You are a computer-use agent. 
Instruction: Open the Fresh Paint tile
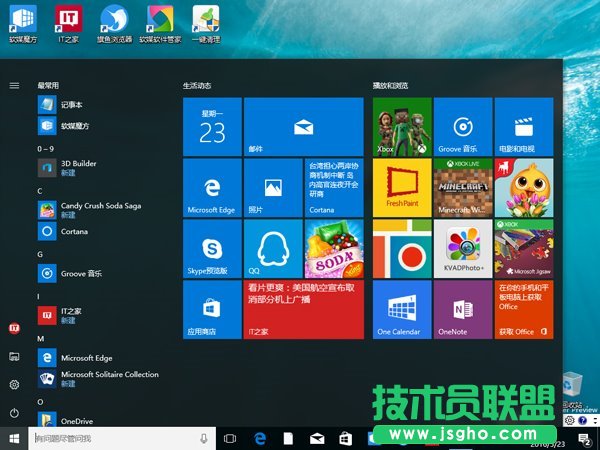[402, 188]
